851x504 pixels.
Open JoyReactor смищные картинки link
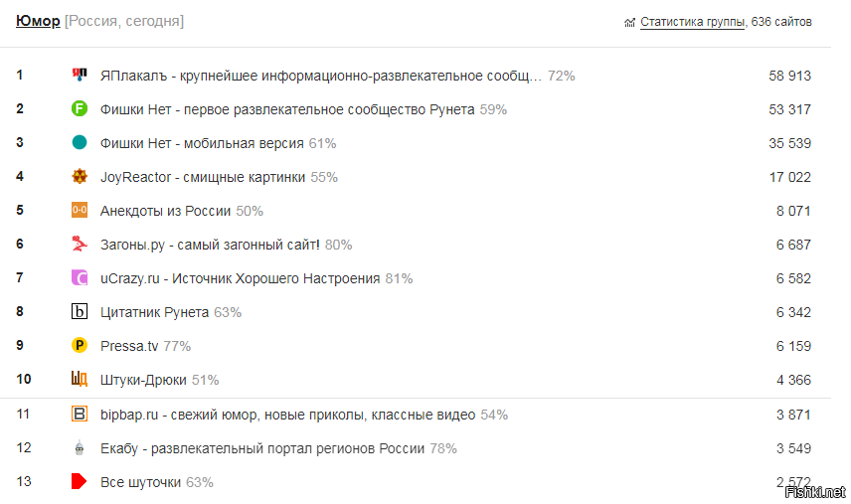pyautogui.click(x=203, y=177)
